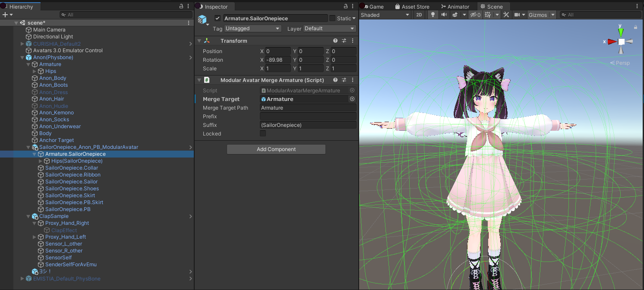Screen dimensions: 644x290
Task: Switch to the Animator tab
Action: point(455,6)
